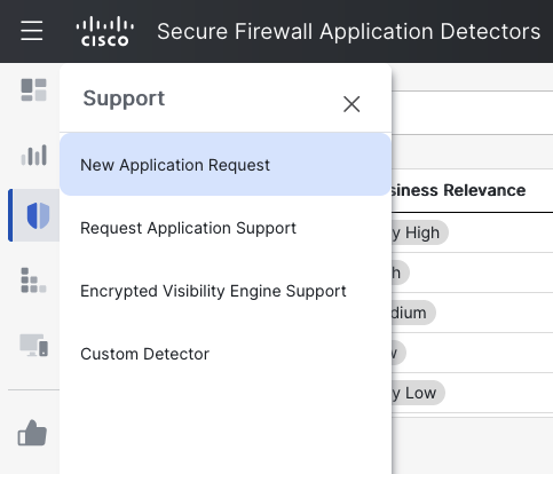Open the devices monitor sidebar icon
Screen dimensions: 555x479
click(34, 345)
